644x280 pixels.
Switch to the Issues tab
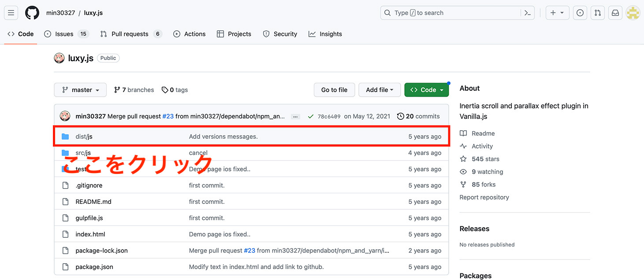click(x=67, y=34)
